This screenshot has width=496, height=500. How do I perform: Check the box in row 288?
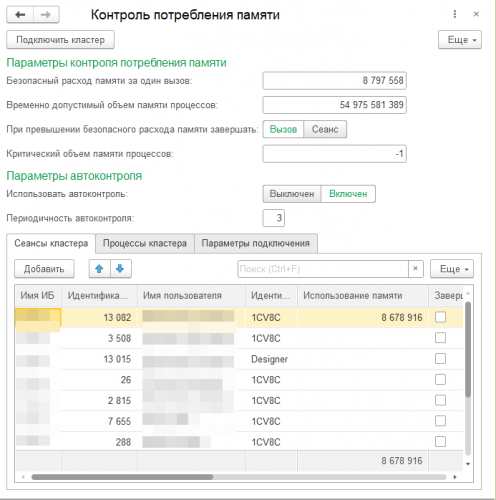coord(440,442)
